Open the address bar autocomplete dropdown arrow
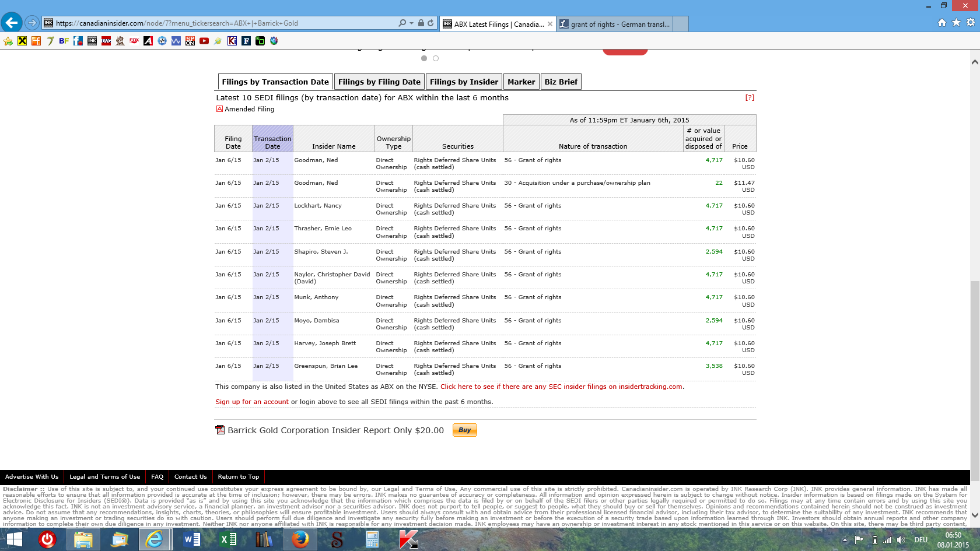980x551 pixels. point(412,23)
